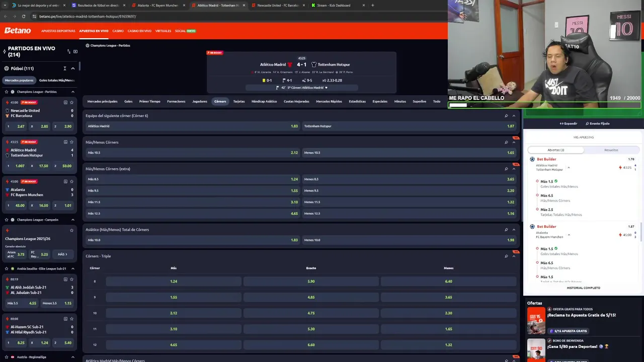The height and width of the screenshot is (362, 644).
Task: Favorite the Al-Hazem SC Sub-21 match
Action: 71,319
